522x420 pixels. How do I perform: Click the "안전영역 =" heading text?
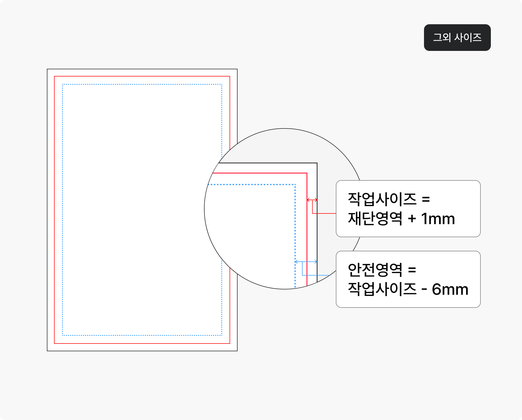coord(382,270)
